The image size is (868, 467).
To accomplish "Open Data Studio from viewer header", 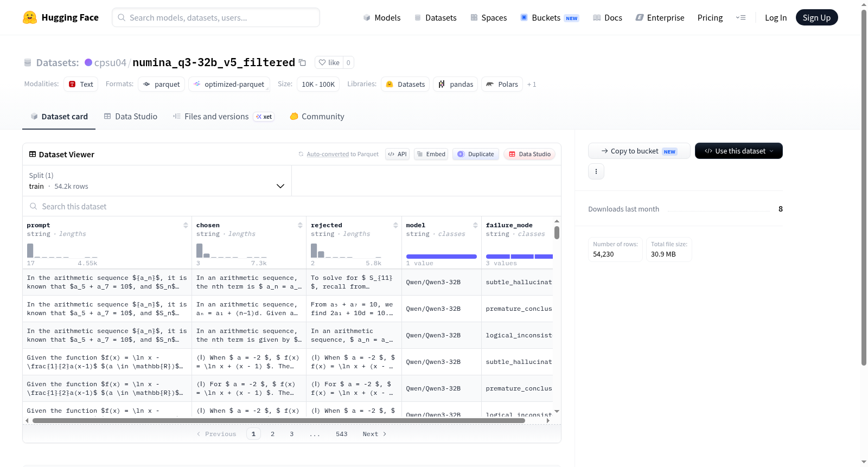I will (529, 154).
